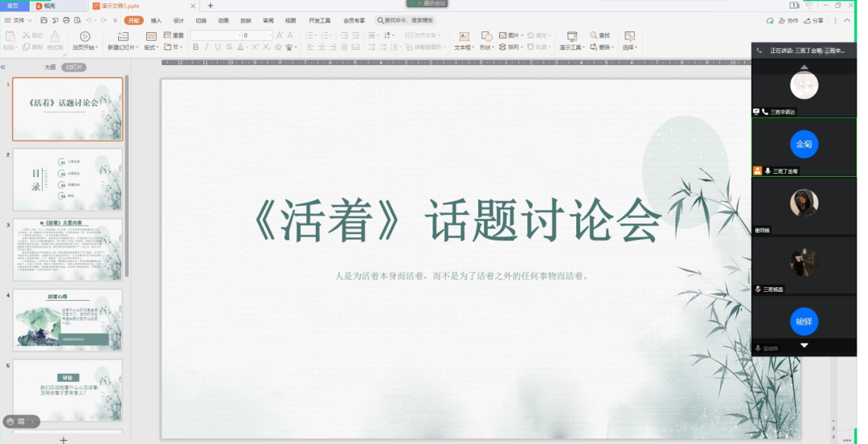Open the 文件 file menu dropdown
Image resolution: width=868 pixels, height=444 pixels.
[18, 20]
